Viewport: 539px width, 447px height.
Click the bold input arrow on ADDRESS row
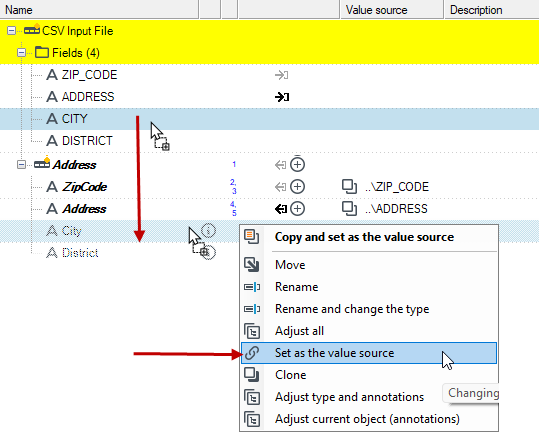282,97
